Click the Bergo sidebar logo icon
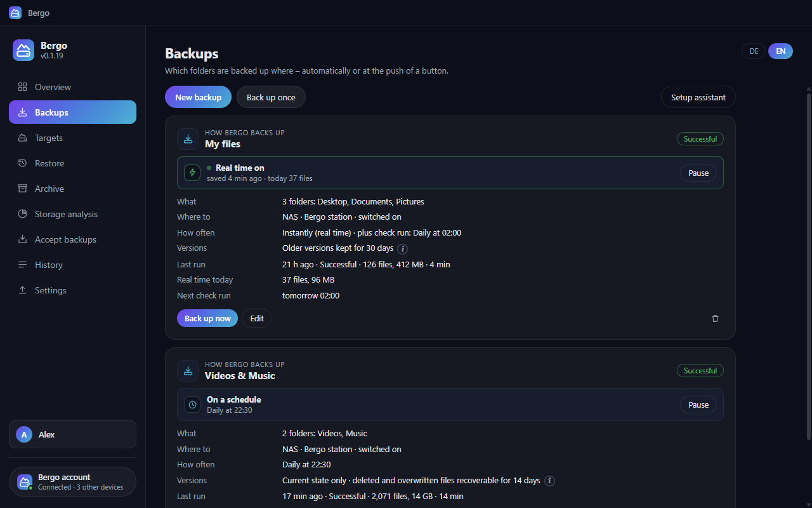Viewport: 812px width, 508px height. 23,50
